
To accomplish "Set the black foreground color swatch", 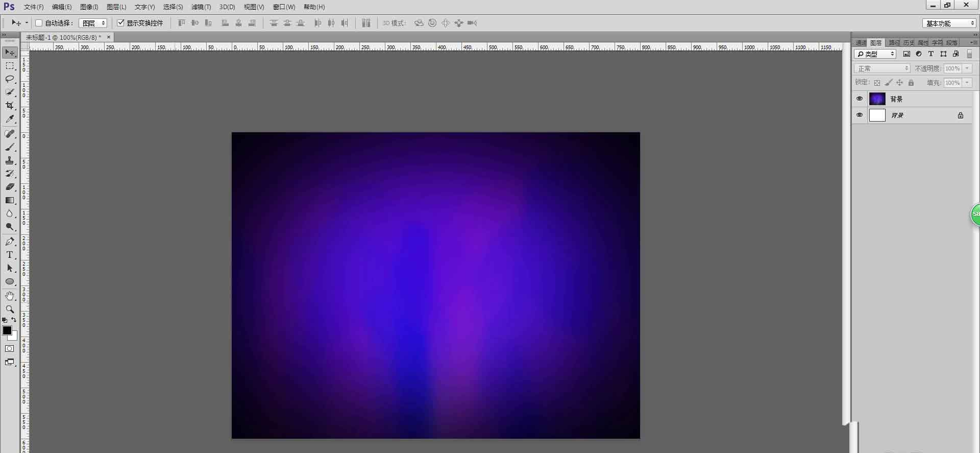I will pos(7,330).
